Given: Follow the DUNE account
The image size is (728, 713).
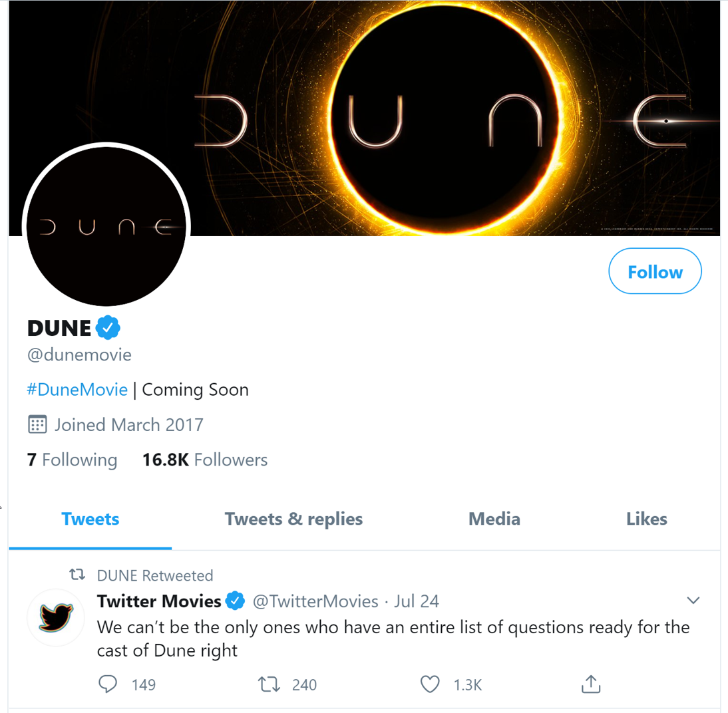Looking at the screenshot, I should [654, 271].
